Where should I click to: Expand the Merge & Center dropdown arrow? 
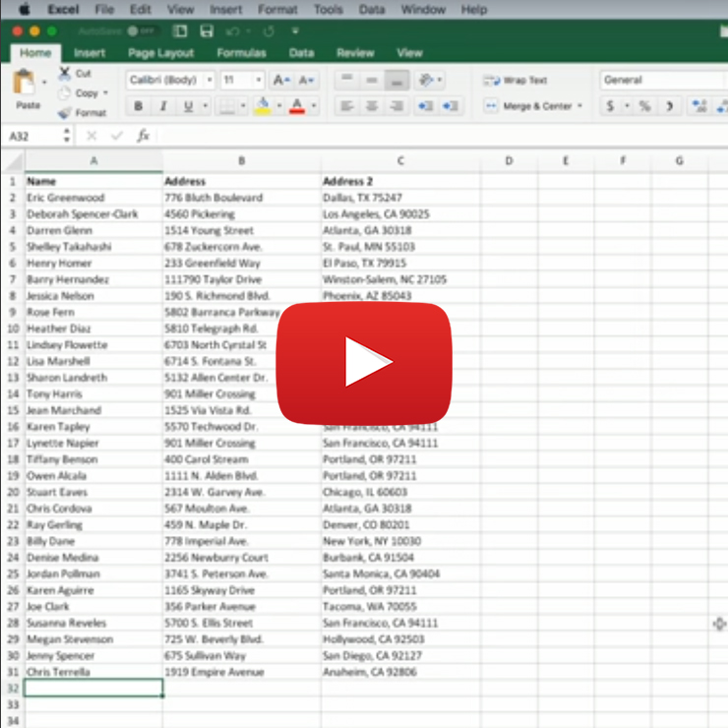(x=580, y=106)
